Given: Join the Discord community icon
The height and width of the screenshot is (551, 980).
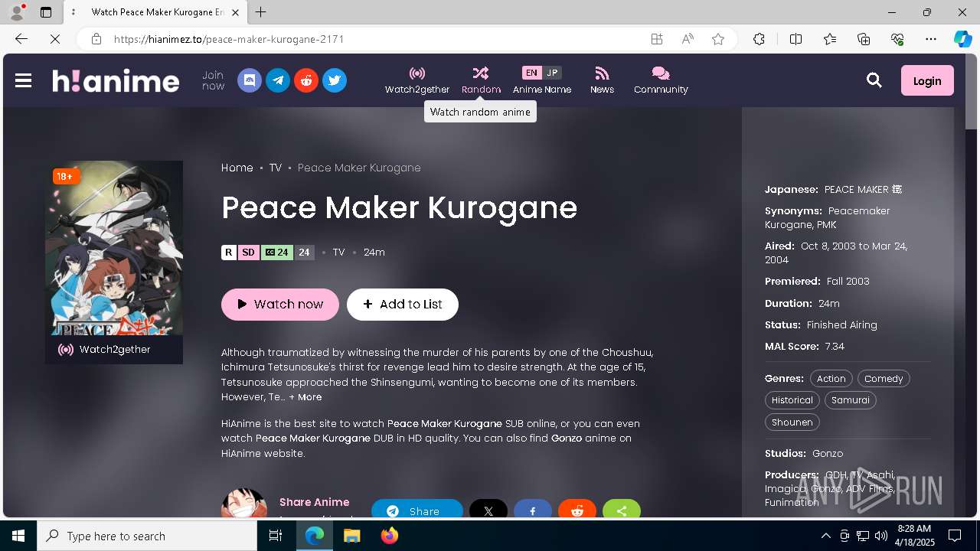Looking at the screenshot, I should 250,80.
